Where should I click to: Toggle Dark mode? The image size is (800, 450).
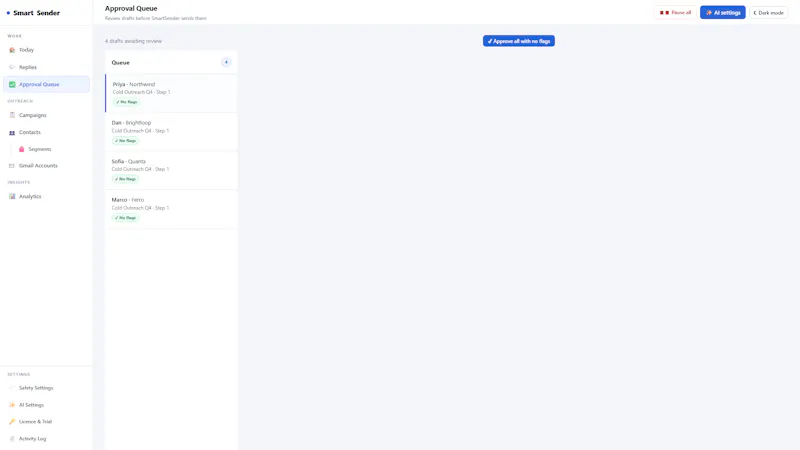[768, 13]
